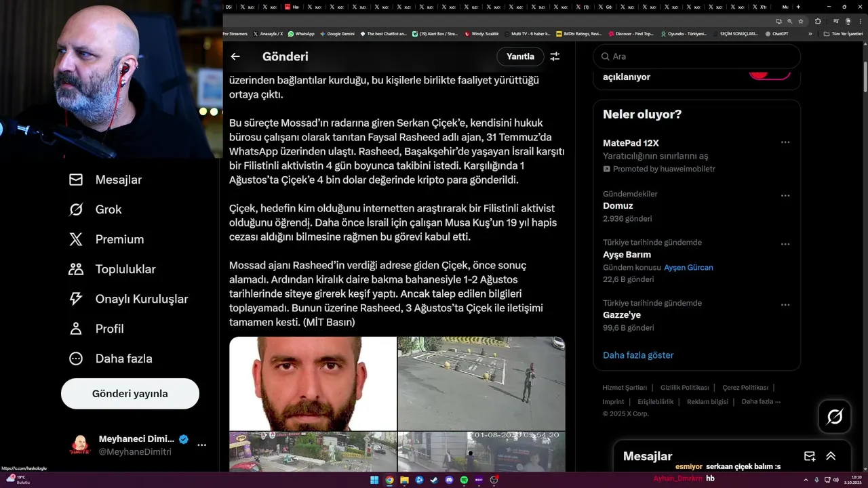
Task: Click Daha fazla göster under trends
Action: [638, 355]
